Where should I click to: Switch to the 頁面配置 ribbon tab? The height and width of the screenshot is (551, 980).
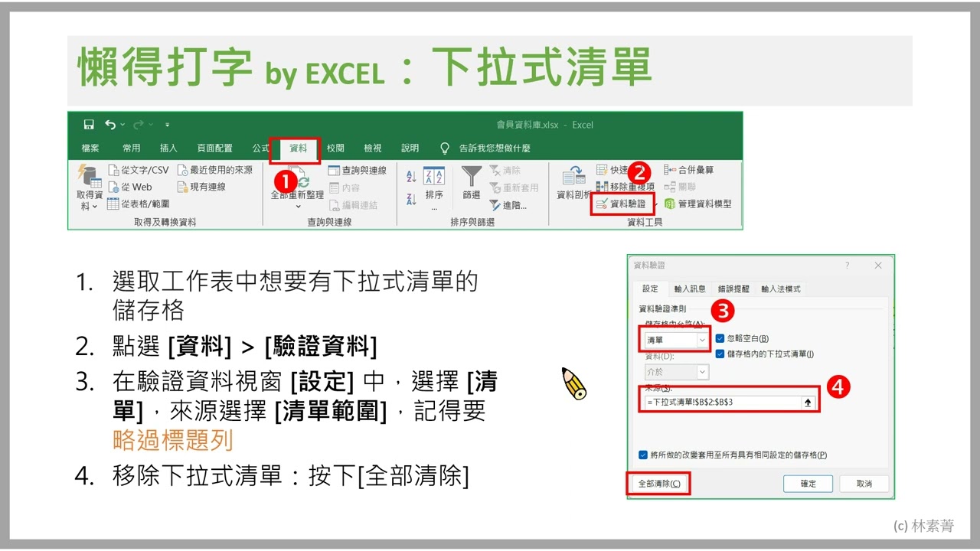tap(214, 148)
